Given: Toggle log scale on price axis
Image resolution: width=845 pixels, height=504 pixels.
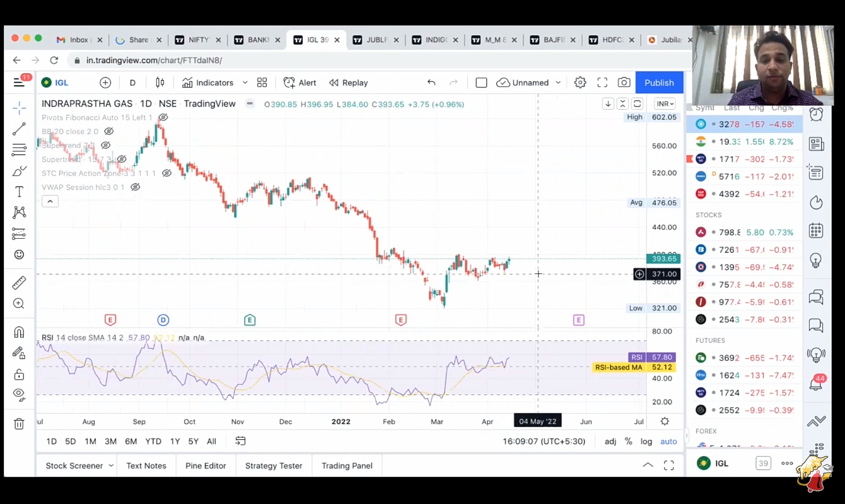Looking at the screenshot, I should (x=646, y=441).
